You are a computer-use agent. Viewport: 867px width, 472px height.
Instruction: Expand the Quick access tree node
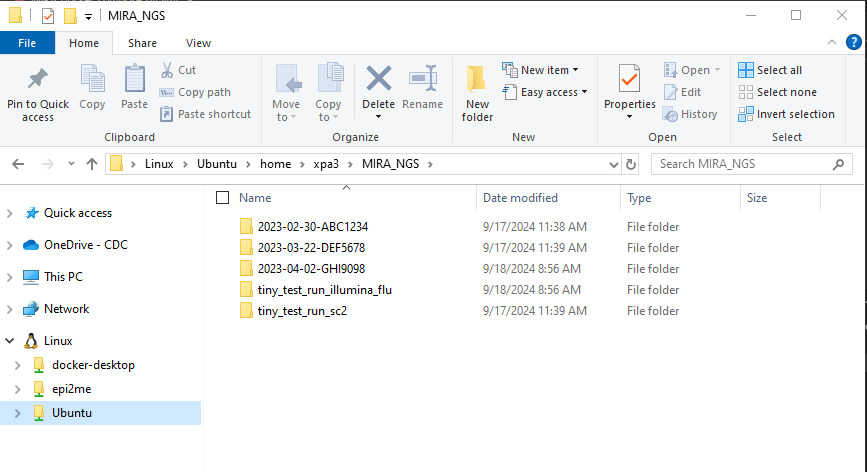tap(11, 213)
